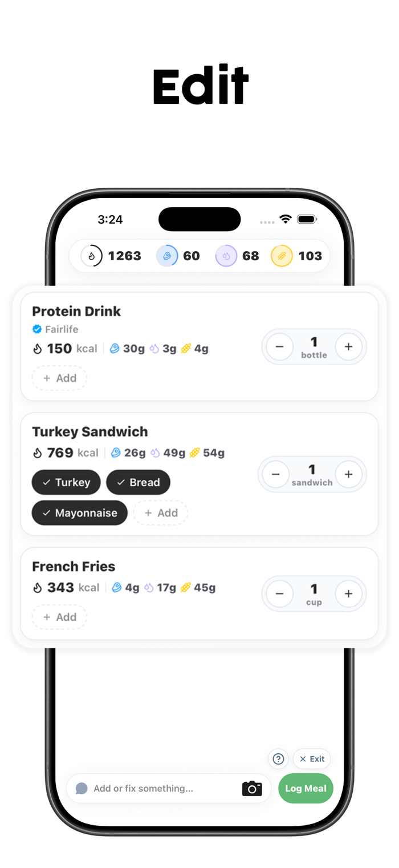Image resolution: width=399 pixels, height=868 pixels.
Task: Decrease Turkey Sandwich quantity
Action: [x=276, y=474]
